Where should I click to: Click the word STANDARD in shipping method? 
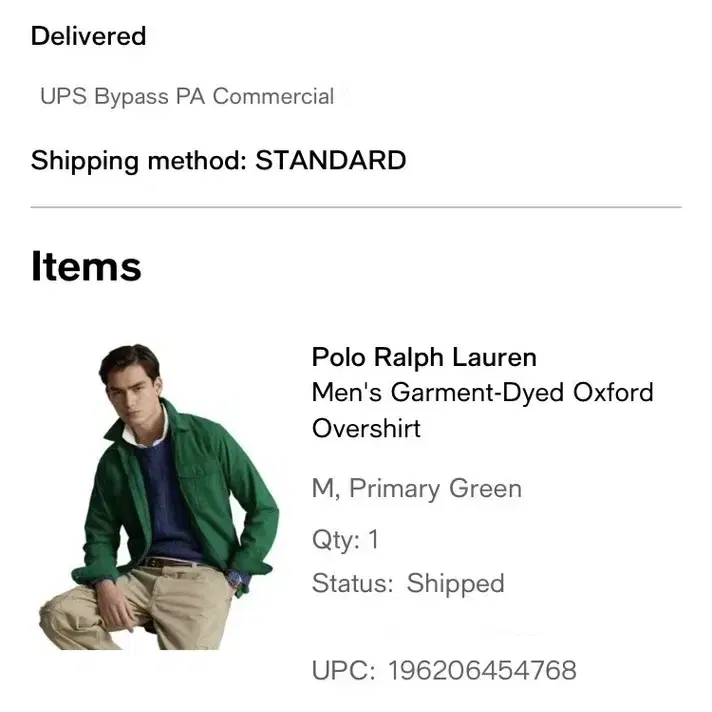[331, 160]
